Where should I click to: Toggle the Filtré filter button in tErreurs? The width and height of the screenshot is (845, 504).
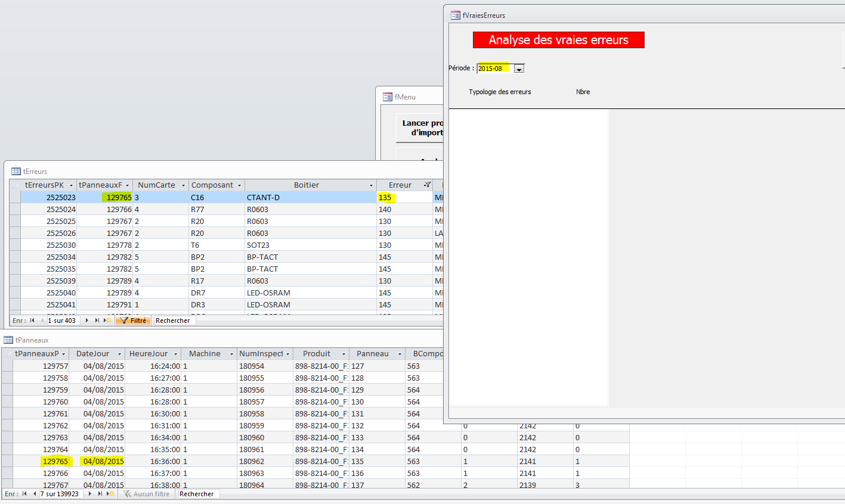pyautogui.click(x=134, y=321)
